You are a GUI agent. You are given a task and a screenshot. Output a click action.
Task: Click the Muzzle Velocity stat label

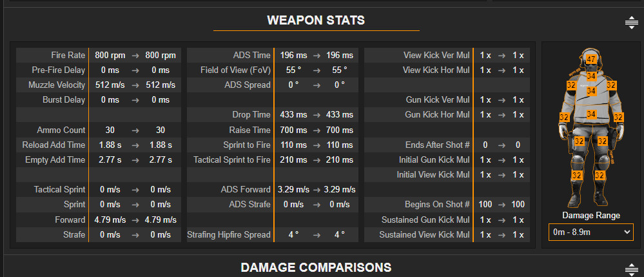pos(57,85)
